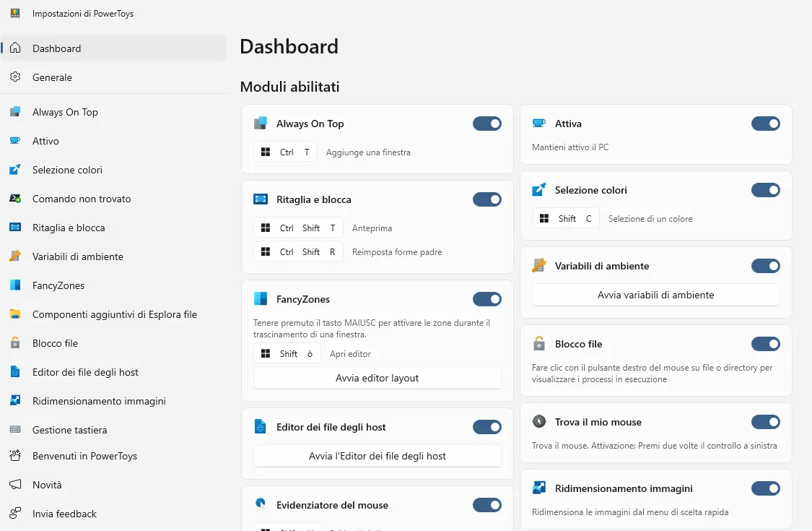812x531 pixels.
Task: Switch off the FancyZones module toggle
Action: pos(487,298)
